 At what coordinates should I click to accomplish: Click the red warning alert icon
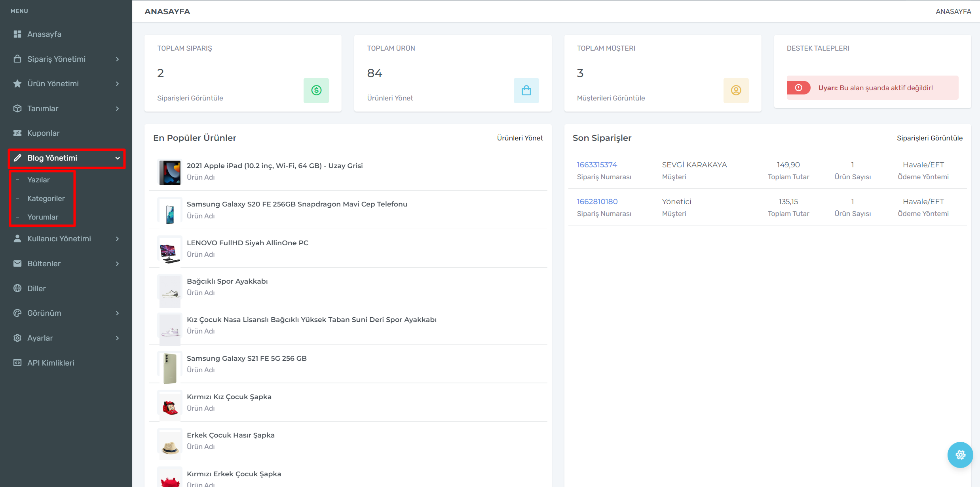click(x=798, y=88)
